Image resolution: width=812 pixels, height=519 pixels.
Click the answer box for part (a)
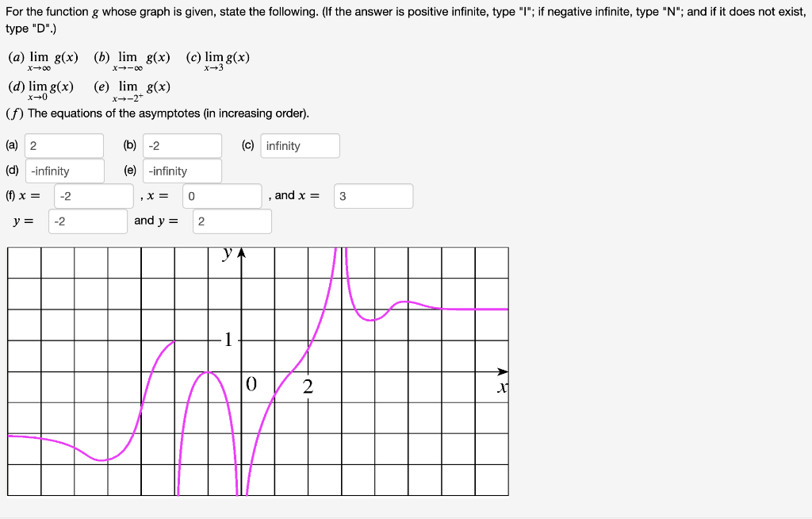(63, 145)
